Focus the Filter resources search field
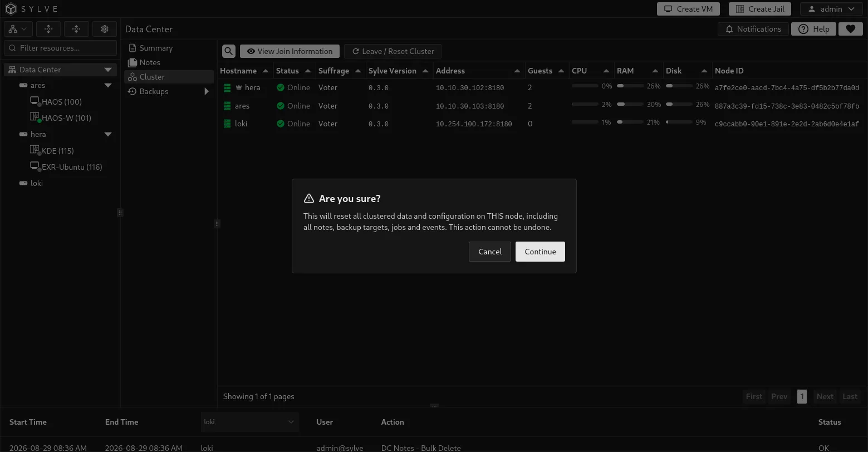Viewport: 868px width, 452px height. (61, 48)
